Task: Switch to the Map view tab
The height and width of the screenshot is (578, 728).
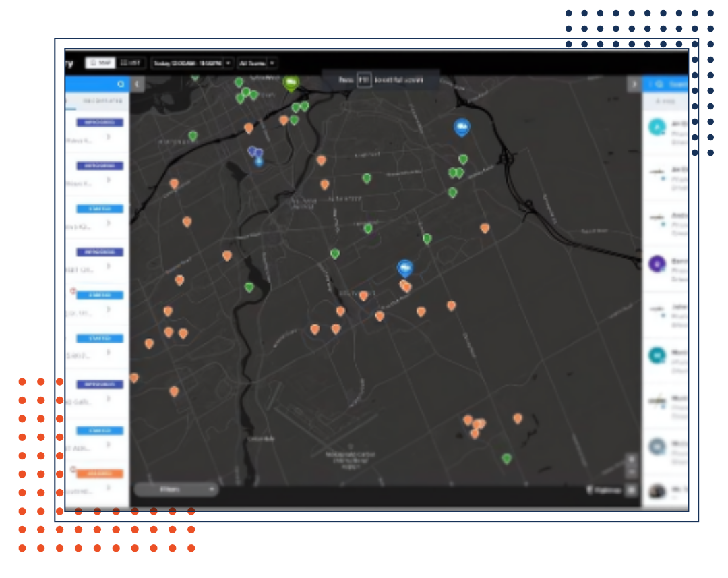Action: coord(100,63)
